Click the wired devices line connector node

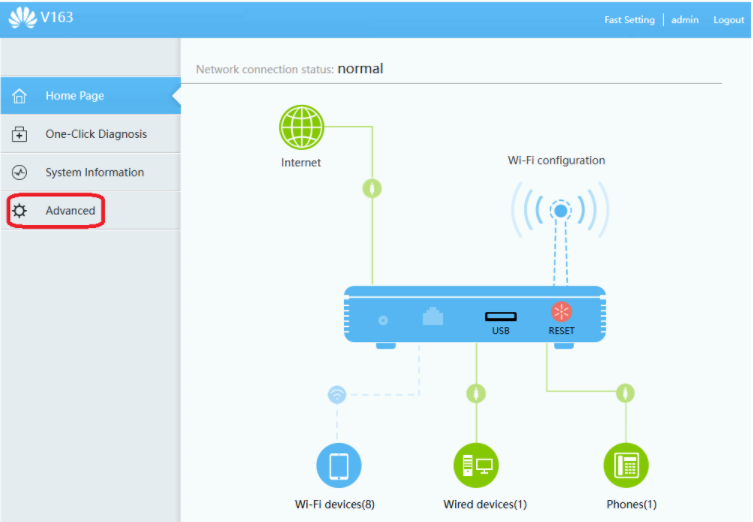pos(476,394)
